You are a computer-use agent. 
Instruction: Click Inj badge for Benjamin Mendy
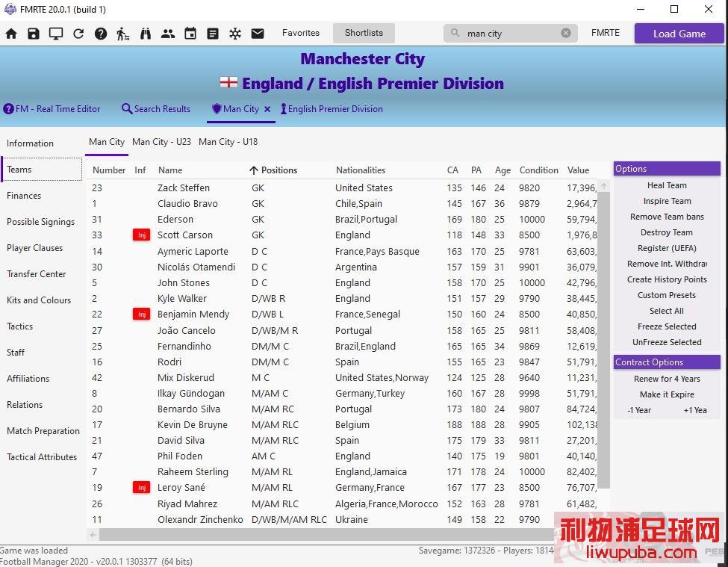point(142,315)
